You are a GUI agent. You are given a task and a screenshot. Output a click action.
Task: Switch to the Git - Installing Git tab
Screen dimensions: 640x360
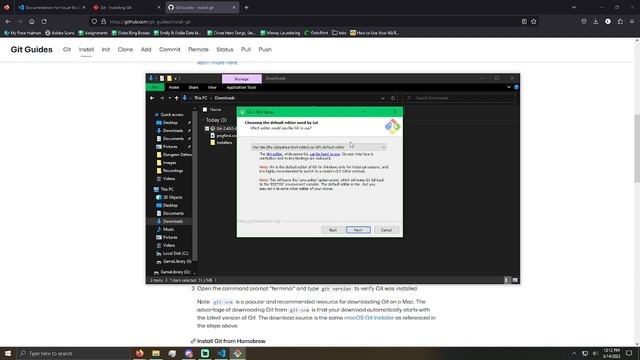(x=126, y=7)
